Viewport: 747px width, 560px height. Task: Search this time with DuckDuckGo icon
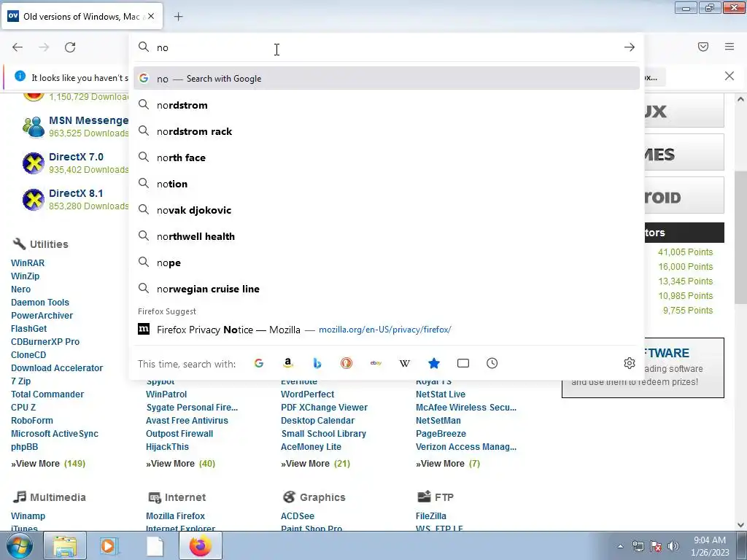(x=347, y=363)
